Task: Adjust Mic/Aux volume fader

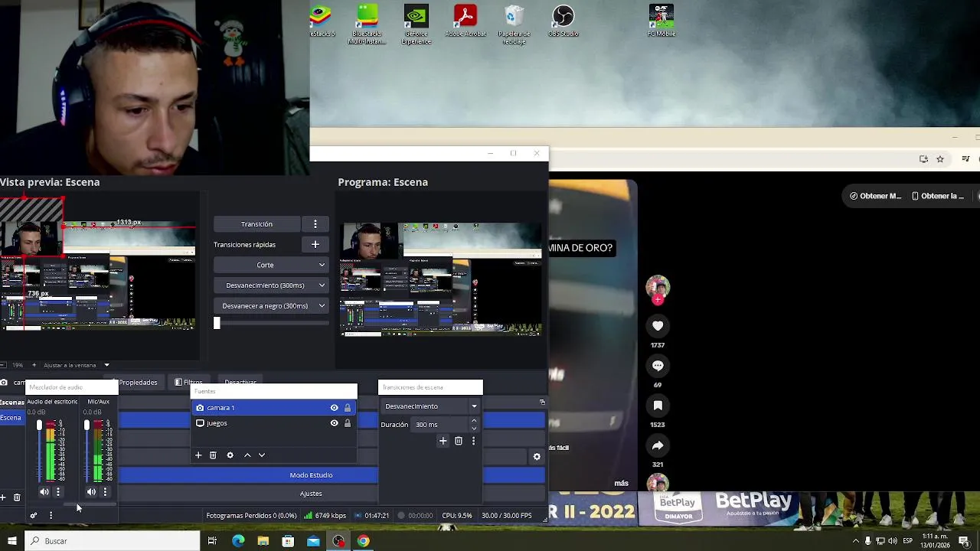Action: coord(87,425)
